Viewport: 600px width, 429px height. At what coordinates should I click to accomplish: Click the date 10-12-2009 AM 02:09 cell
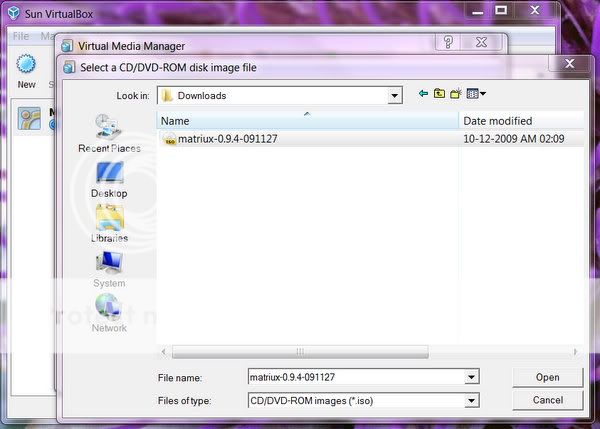click(x=514, y=139)
